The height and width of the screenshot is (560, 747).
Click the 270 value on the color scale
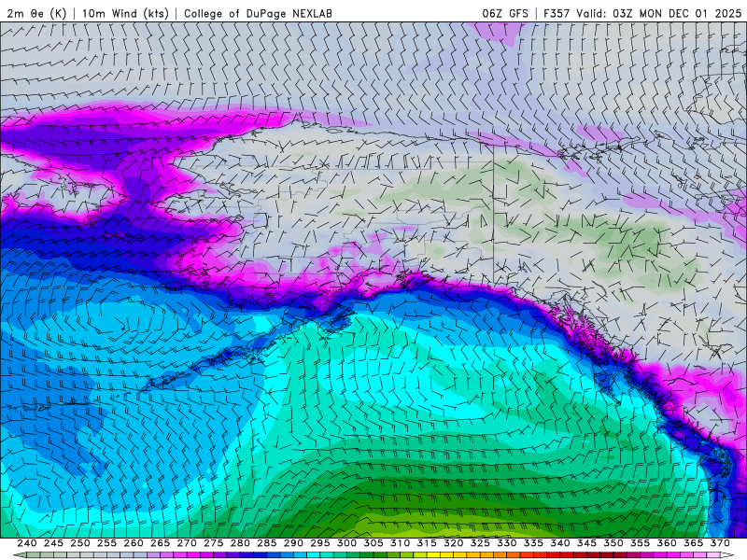[187, 543]
